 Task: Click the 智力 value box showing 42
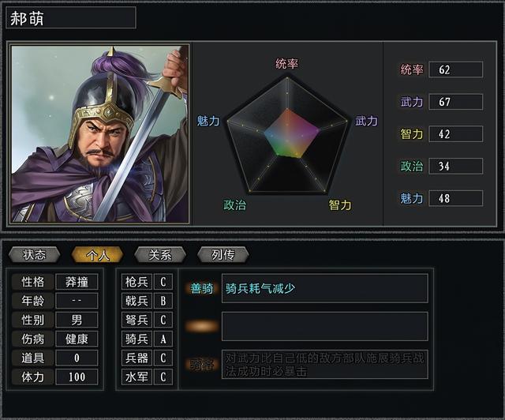click(455, 134)
